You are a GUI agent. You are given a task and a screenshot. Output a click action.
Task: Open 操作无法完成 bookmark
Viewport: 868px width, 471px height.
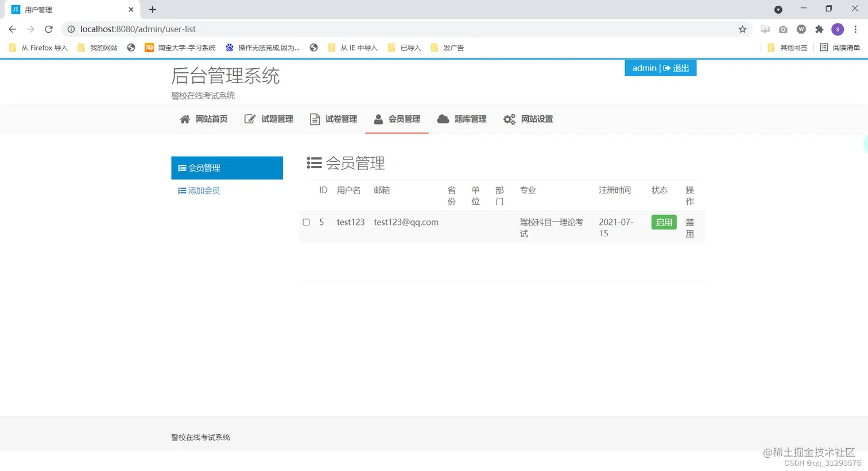click(263, 48)
